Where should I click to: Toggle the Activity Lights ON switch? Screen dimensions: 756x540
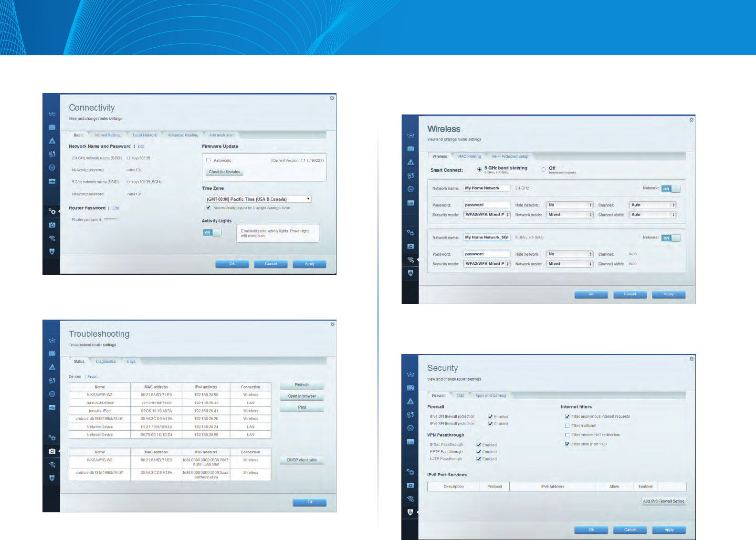pyautogui.click(x=212, y=232)
